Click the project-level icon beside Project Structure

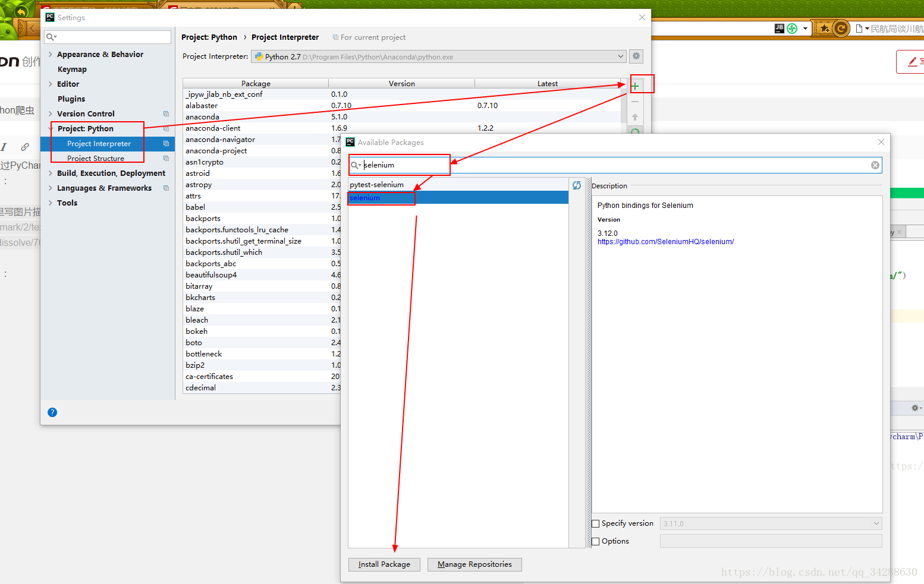[x=166, y=159]
